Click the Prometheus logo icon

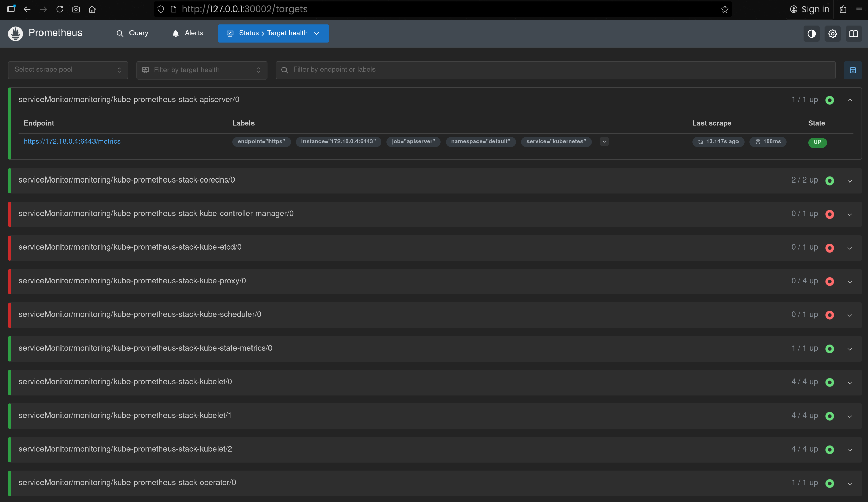[x=16, y=33]
